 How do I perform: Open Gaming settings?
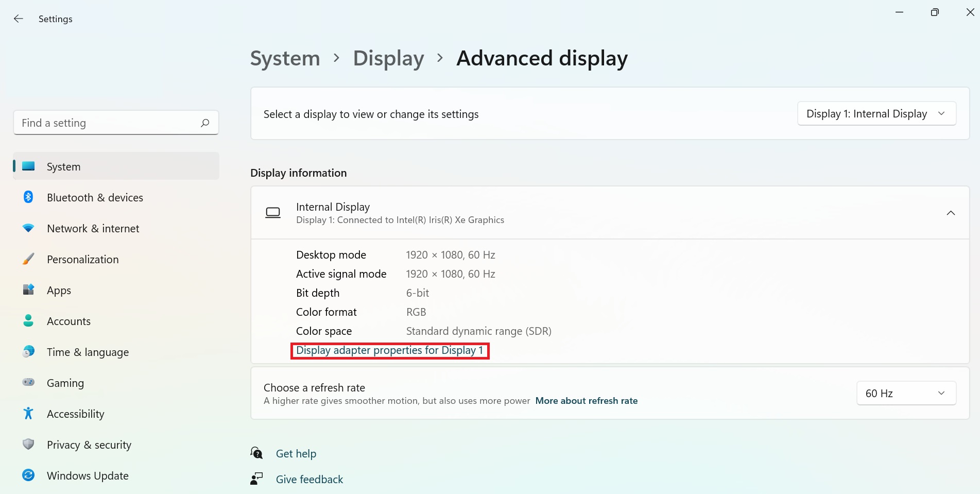pyautogui.click(x=65, y=383)
